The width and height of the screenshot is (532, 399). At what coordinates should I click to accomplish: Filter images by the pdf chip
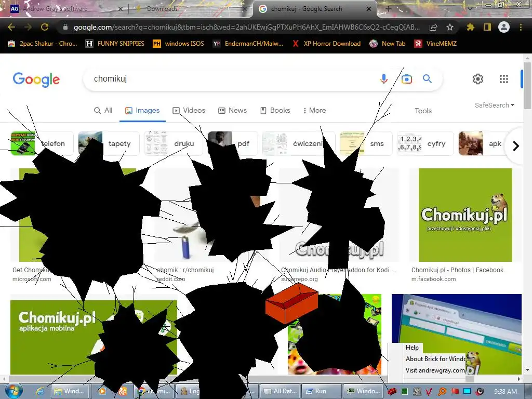click(x=232, y=143)
